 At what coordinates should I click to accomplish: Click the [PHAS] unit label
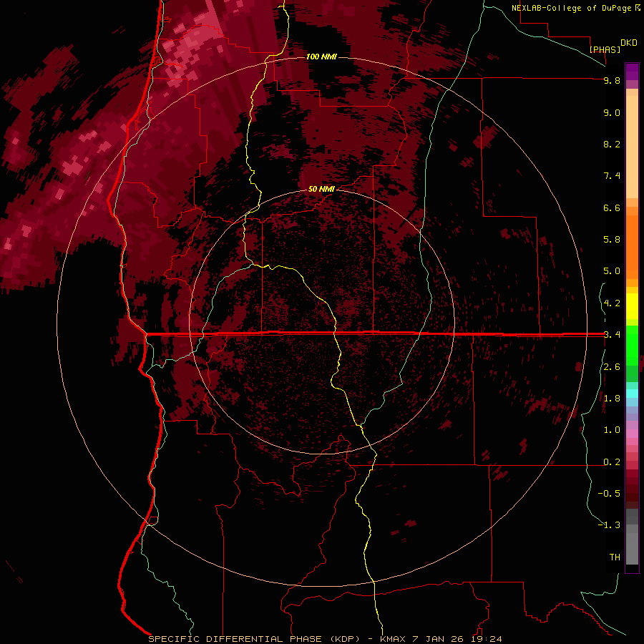(x=605, y=49)
